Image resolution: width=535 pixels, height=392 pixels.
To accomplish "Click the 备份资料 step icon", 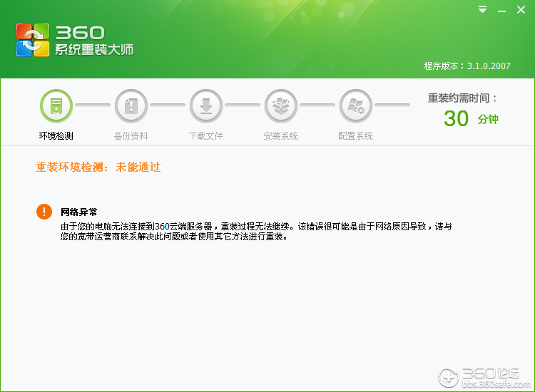I will tap(131, 106).
